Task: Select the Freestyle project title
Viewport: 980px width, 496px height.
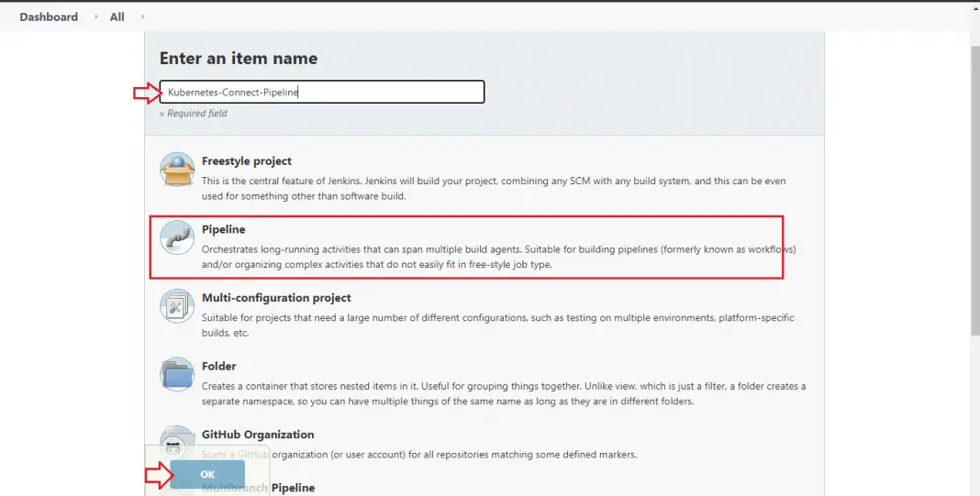Action: coord(247,161)
